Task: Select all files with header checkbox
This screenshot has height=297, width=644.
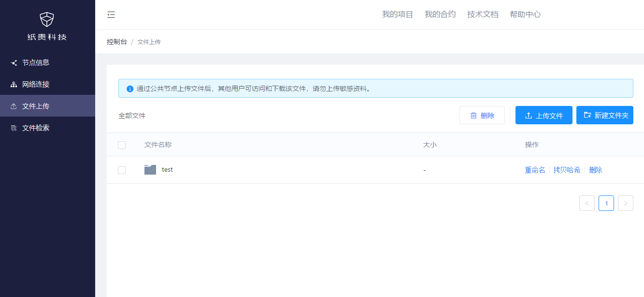Action: 122,145
